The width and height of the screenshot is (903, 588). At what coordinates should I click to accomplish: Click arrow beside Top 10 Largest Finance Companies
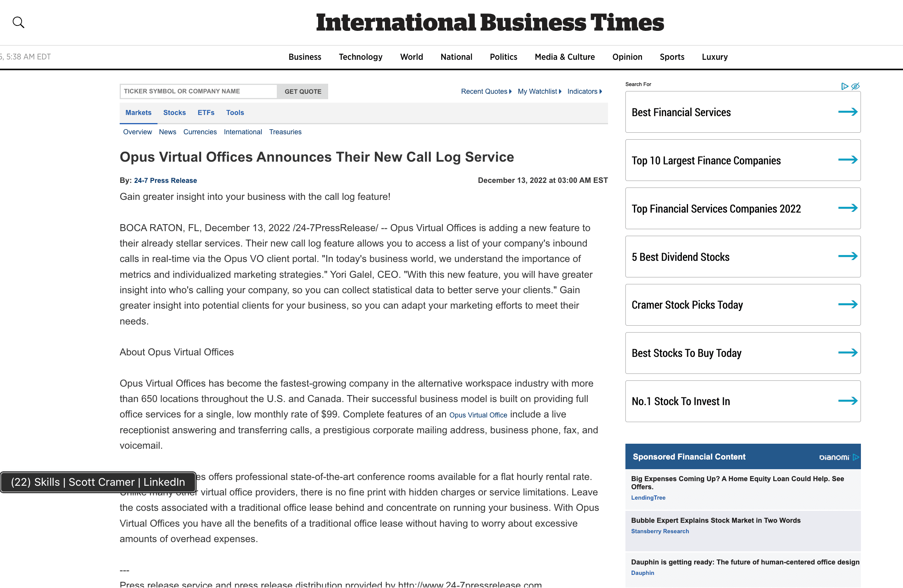[847, 160]
